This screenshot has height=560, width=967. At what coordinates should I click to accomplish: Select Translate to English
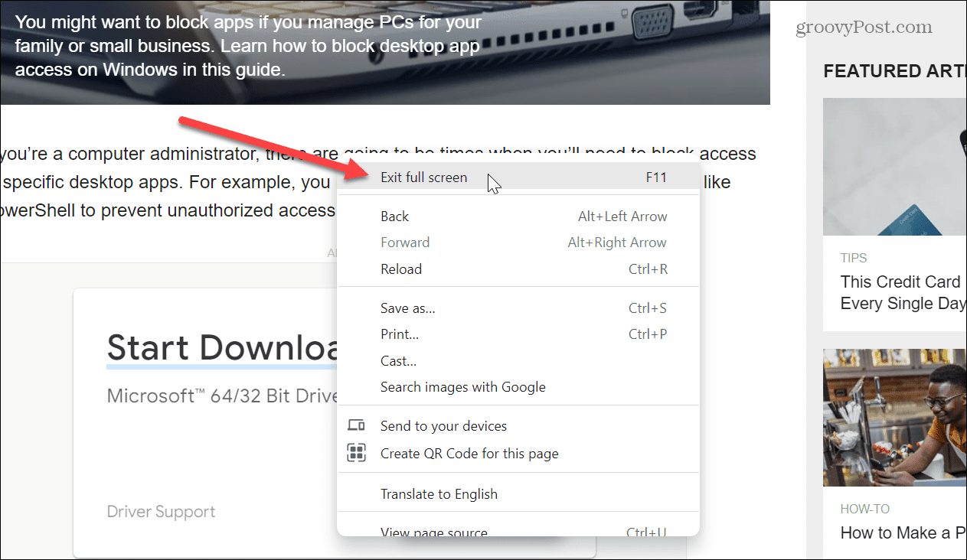coord(518,493)
